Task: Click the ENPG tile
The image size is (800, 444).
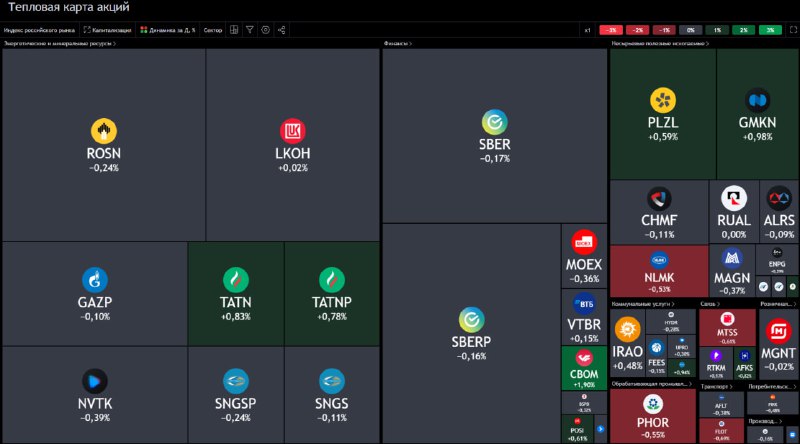Action: [x=777, y=260]
